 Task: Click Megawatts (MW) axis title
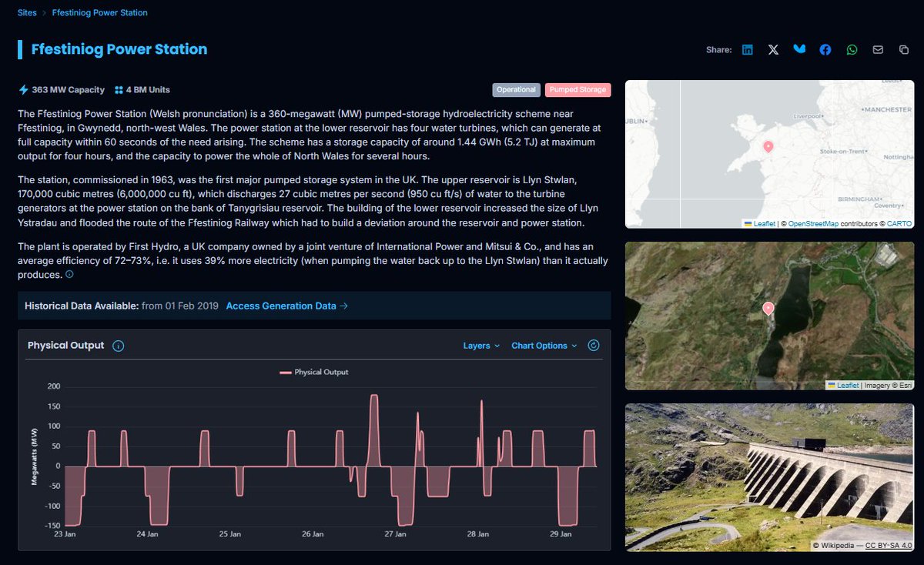pyautogui.click(x=35, y=456)
